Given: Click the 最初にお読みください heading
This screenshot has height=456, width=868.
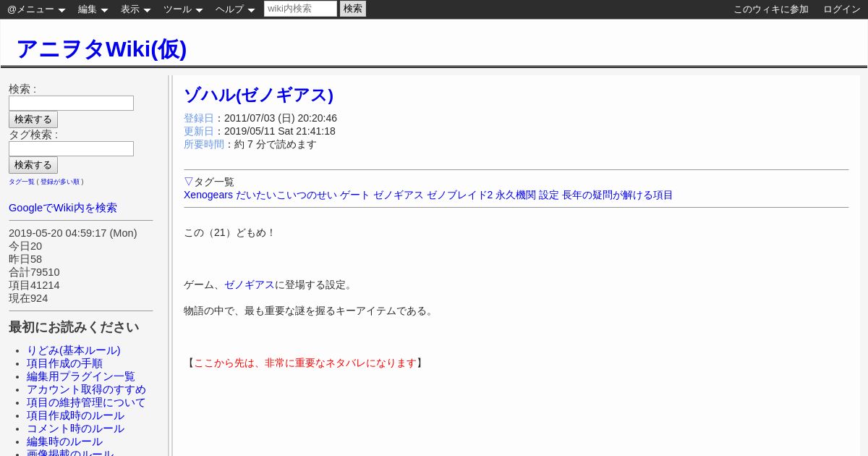Looking at the screenshot, I should coord(74,327).
